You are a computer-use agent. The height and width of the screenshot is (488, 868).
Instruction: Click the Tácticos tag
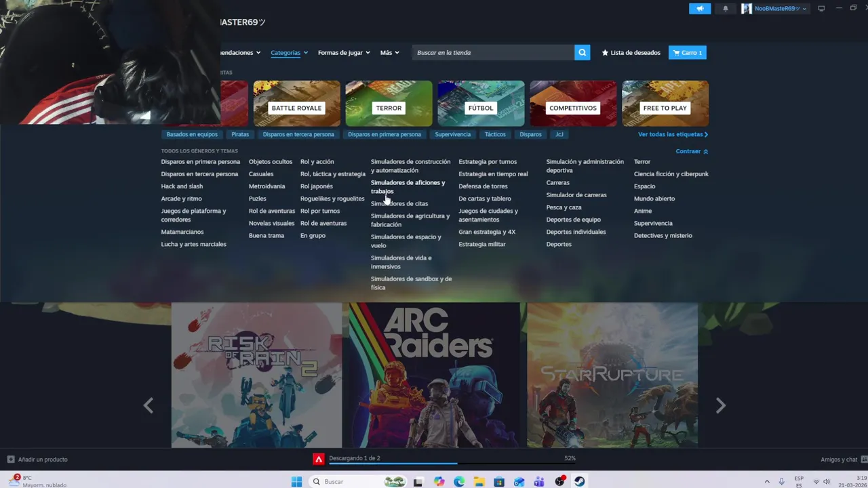495,134
